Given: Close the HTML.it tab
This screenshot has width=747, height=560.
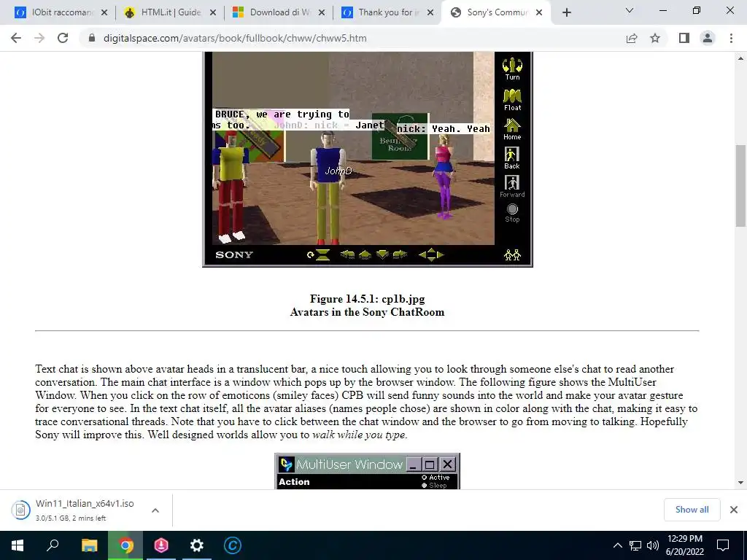Looking at the screenshot, I should [x=213, y=12].
